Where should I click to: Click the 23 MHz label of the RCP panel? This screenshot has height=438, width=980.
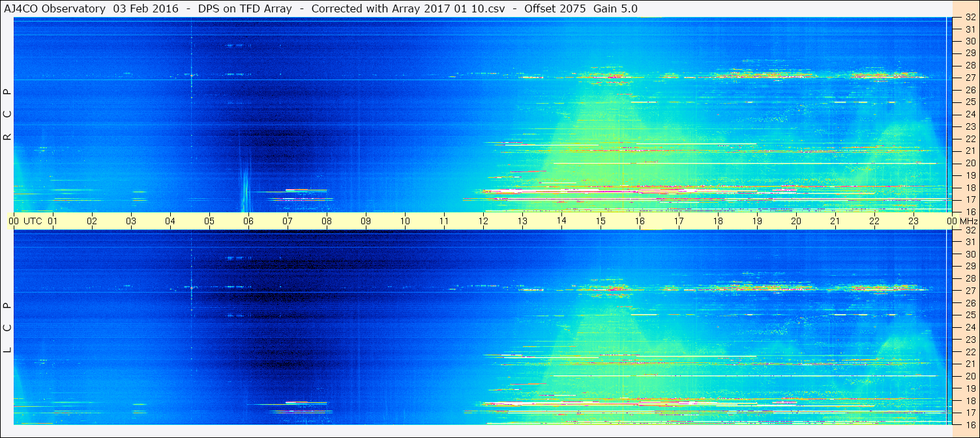(x=970, y=126)
